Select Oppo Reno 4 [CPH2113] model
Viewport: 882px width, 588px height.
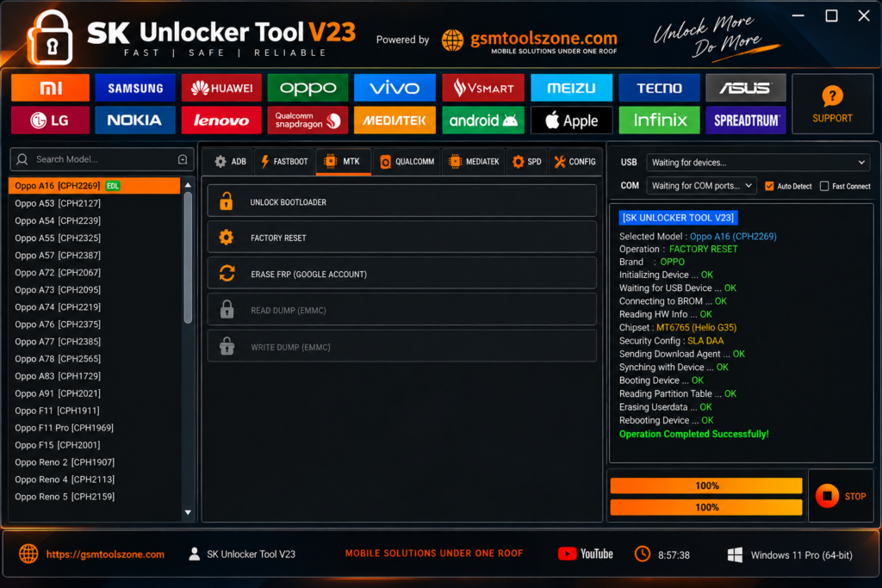[95, 480]
